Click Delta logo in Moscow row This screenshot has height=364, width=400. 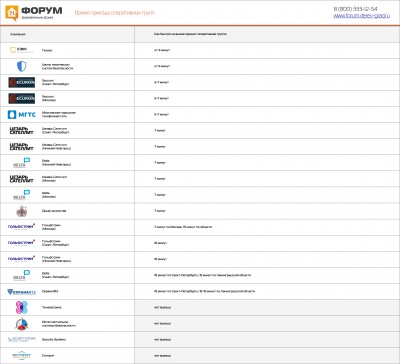(22, 195)
